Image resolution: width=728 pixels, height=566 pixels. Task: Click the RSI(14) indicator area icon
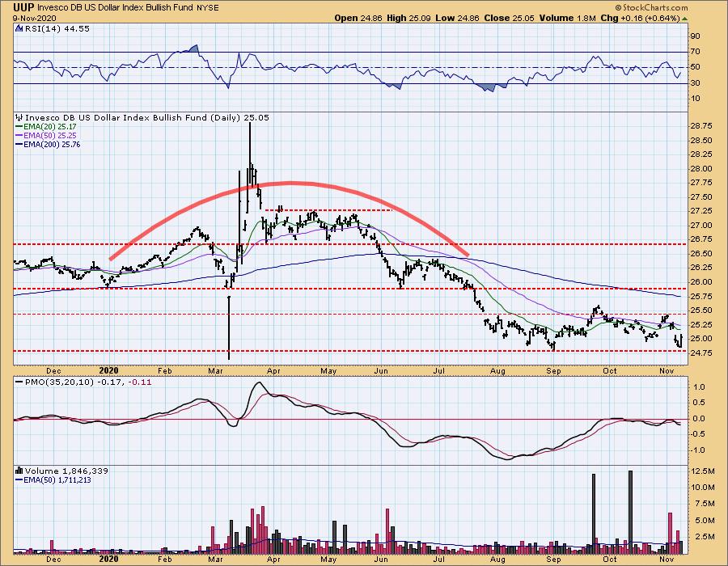click(x=19, y=29)
